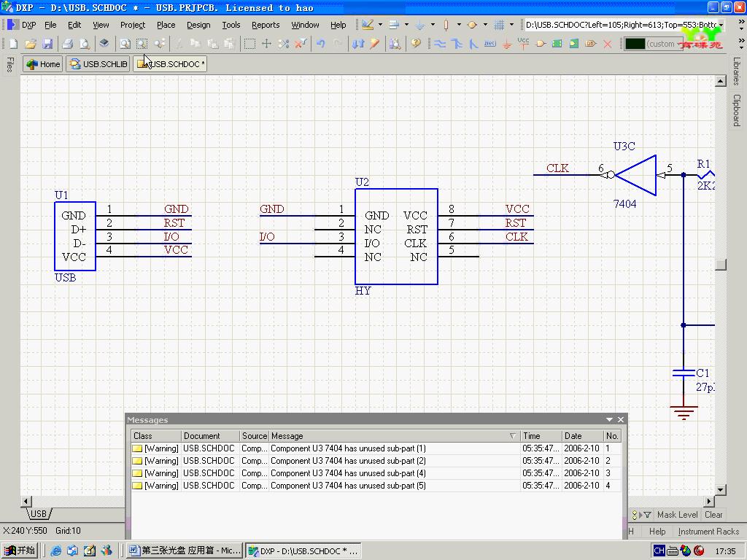The height and width of the screenshot is (560, 747).
Task: Click the navigate hierarchy up/down arrows icon
Action: pyautogui.click(x=357, y=44)
